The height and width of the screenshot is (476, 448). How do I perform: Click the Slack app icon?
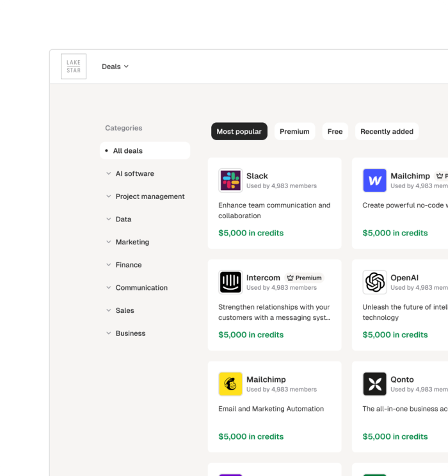pos(230,180)
